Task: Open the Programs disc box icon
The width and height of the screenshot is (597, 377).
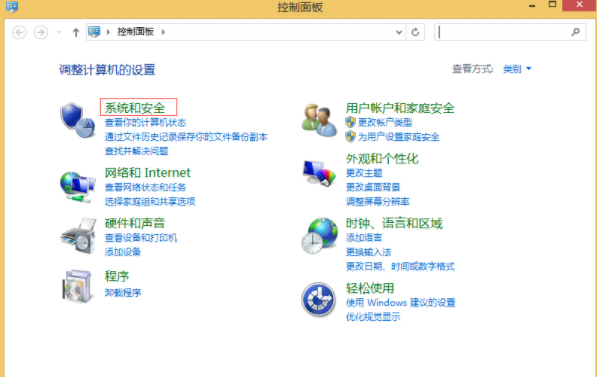Action: [x=77, y=286]
